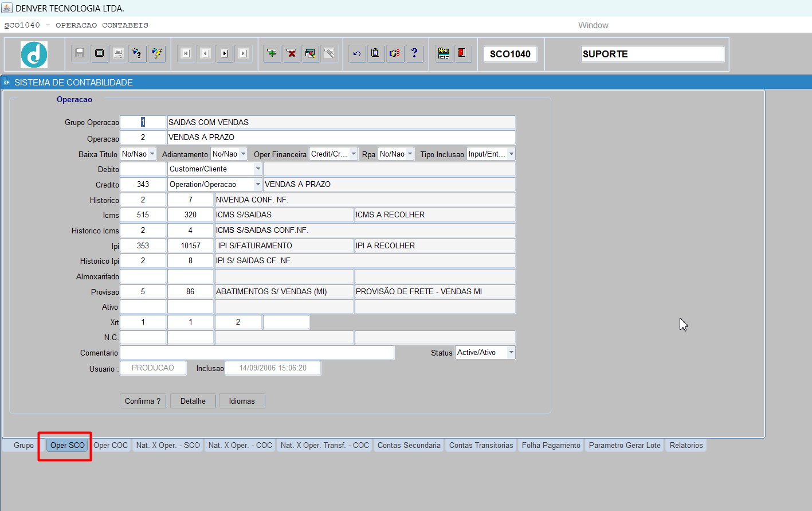Viewport: 812px width, 511px height.
Task: Open Nat. X Oper. Transf. - COC tab
Action: tap(324, 445)
